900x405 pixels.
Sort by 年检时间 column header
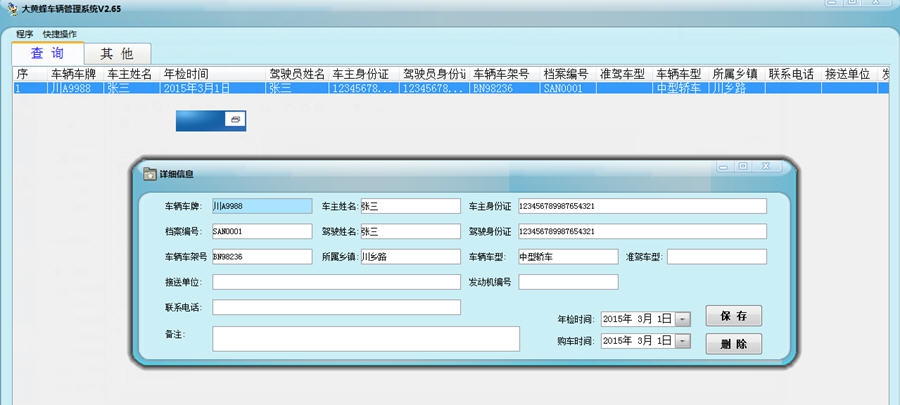tap(214, 74)
